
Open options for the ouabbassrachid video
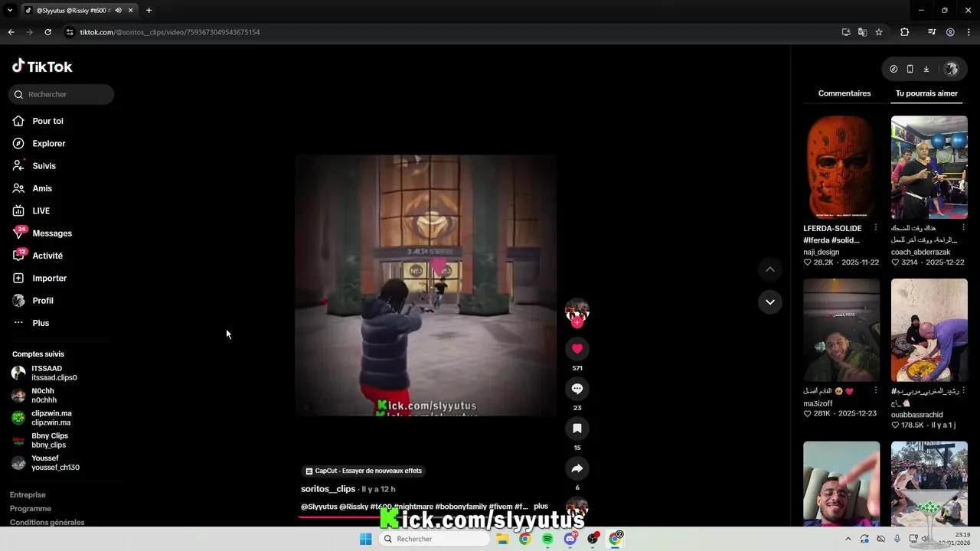pos(963,390)
